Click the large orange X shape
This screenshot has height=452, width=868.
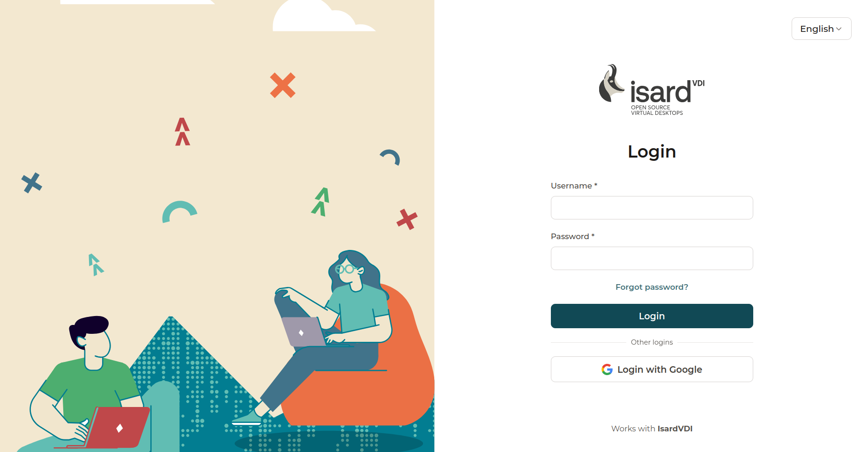(x=283, y=85)
